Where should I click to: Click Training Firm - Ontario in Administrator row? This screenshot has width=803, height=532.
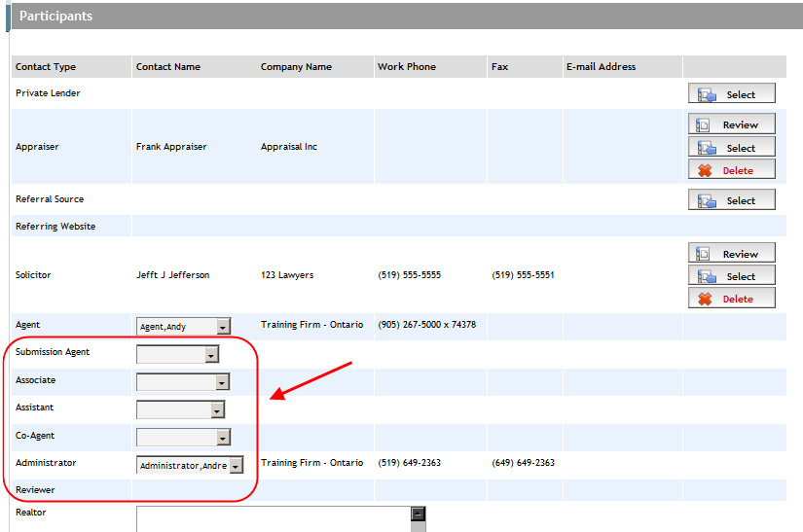pos(311,462)
